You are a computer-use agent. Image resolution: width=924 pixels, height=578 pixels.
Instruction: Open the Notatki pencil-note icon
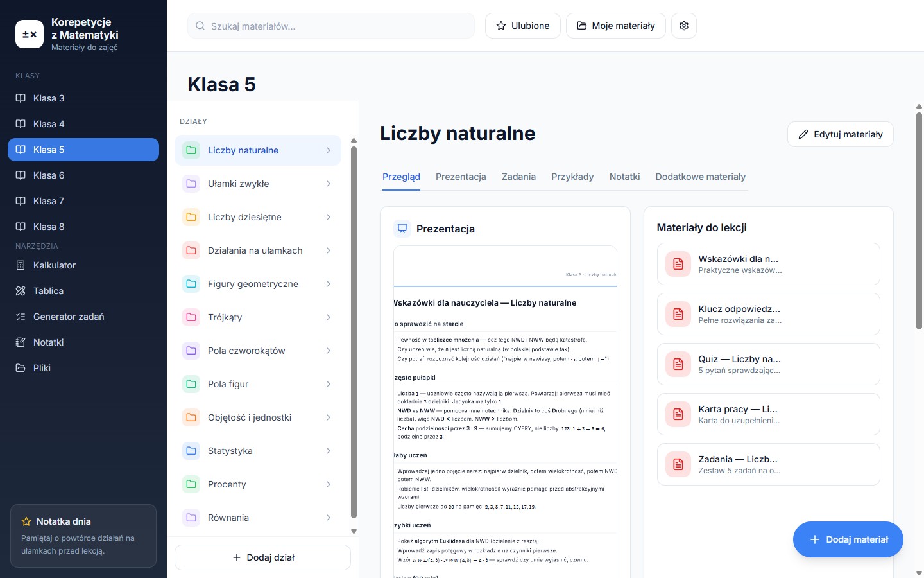click(21, 342)
